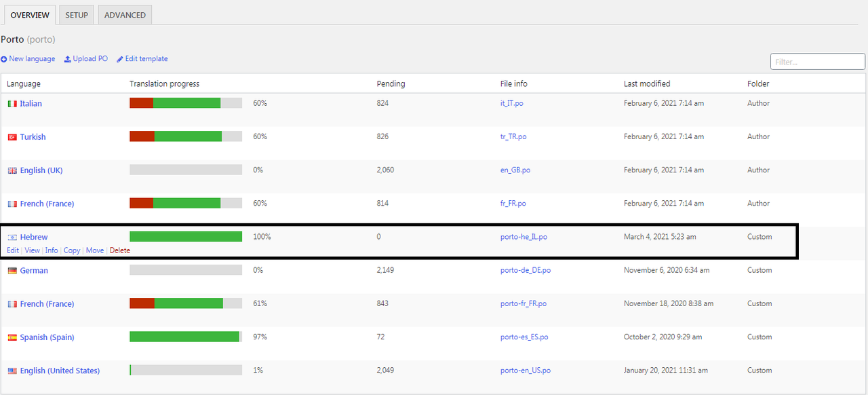Viewport: 868px width, 395px height.
Task: Click the Spanish flag icon
Action: [x=12, y=337]
